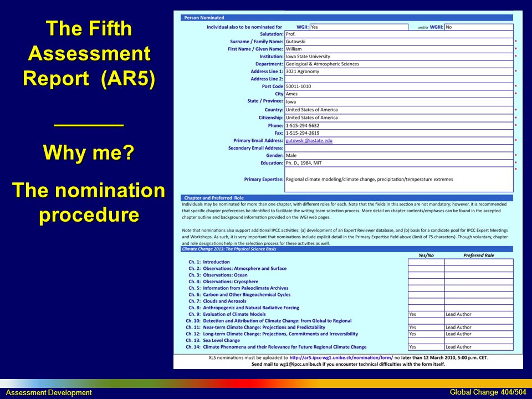The height and width of the screenshot is (399, 532).
Task: Click the Citizenship field United States of America
Action: tap(398, 117)
